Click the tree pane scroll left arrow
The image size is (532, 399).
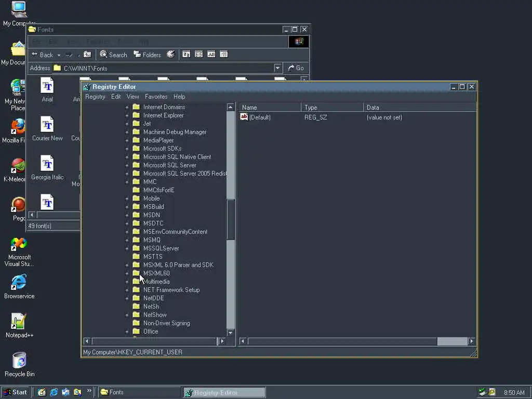coord(87,341)
